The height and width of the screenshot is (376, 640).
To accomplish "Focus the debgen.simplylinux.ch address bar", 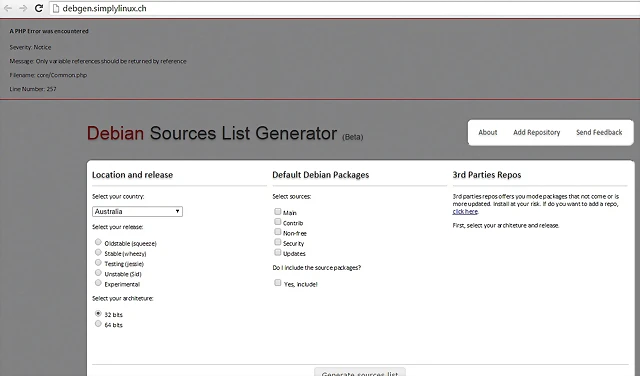I will pyautogui.click(x=344, y=9).
